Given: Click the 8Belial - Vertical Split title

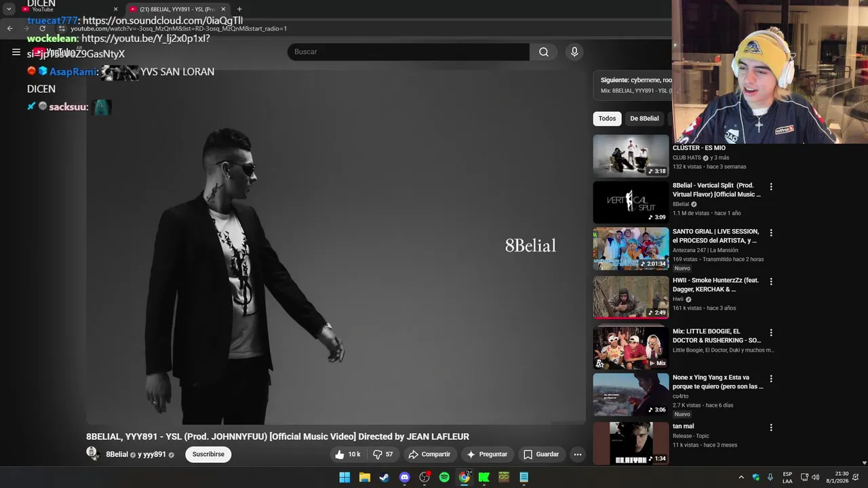Looking at the screenshot, I should (716, 190).
